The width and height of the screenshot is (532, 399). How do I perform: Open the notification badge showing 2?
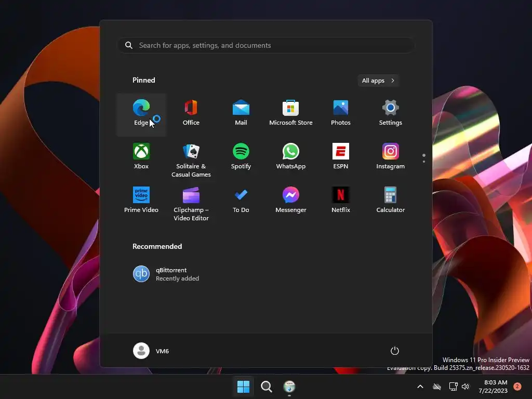517,387
